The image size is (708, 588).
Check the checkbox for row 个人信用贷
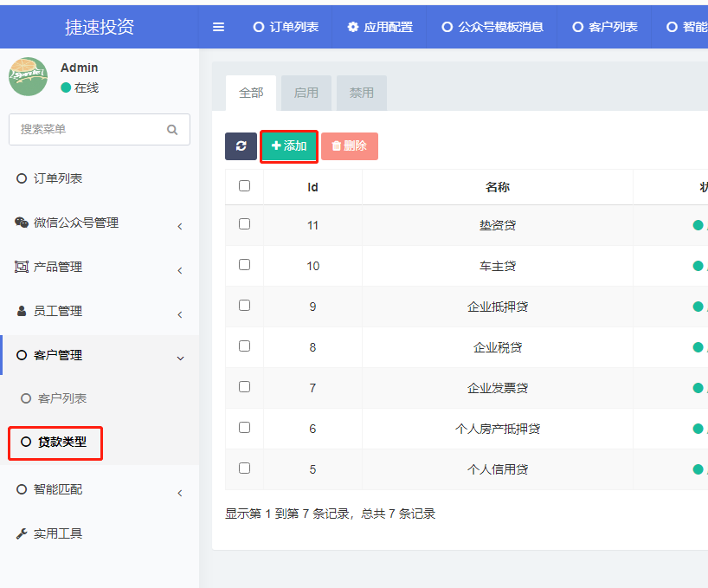[244, 468]
